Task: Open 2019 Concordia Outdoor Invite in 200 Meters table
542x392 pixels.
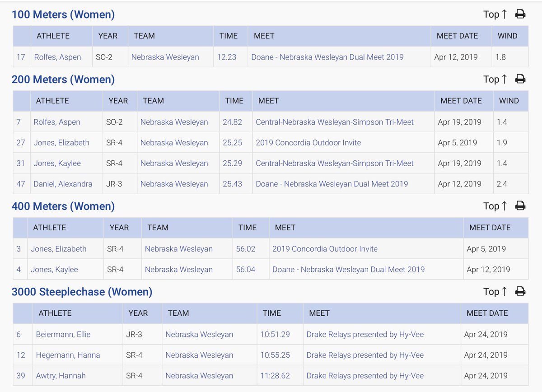Action: (308, 143)
